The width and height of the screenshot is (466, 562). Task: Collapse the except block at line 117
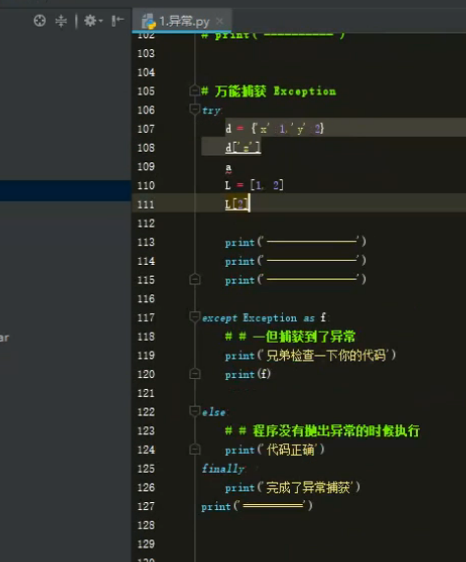[194, 317]
